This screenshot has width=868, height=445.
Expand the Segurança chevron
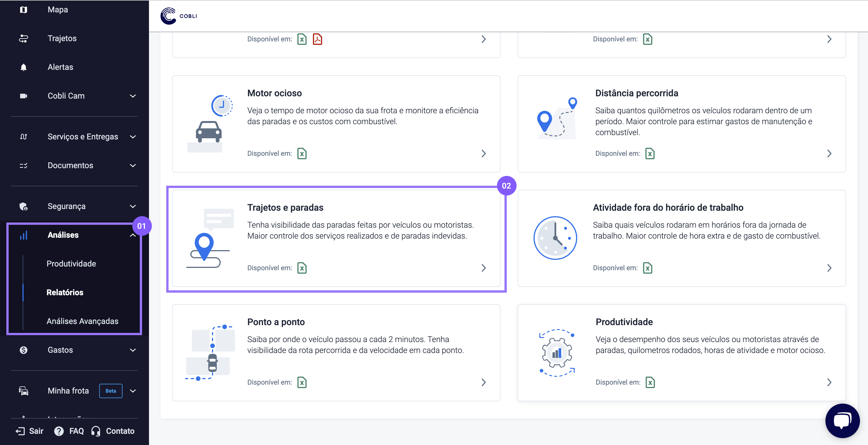[133, 206]
